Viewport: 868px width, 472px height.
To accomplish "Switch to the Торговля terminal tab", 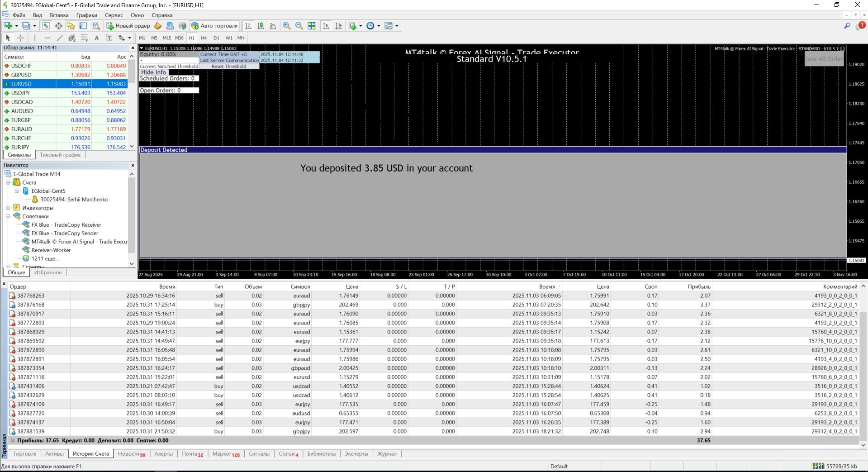I will 24,453.
